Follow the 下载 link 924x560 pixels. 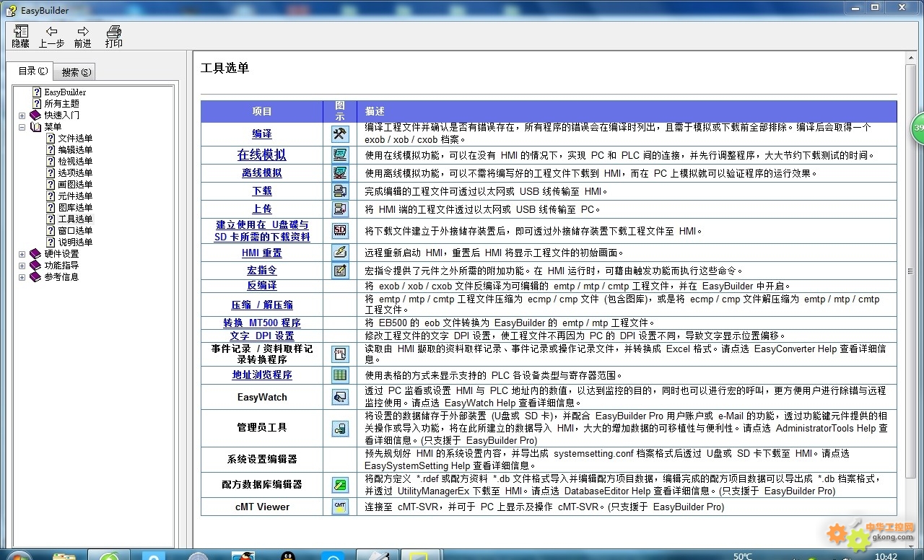pos(262,191)
